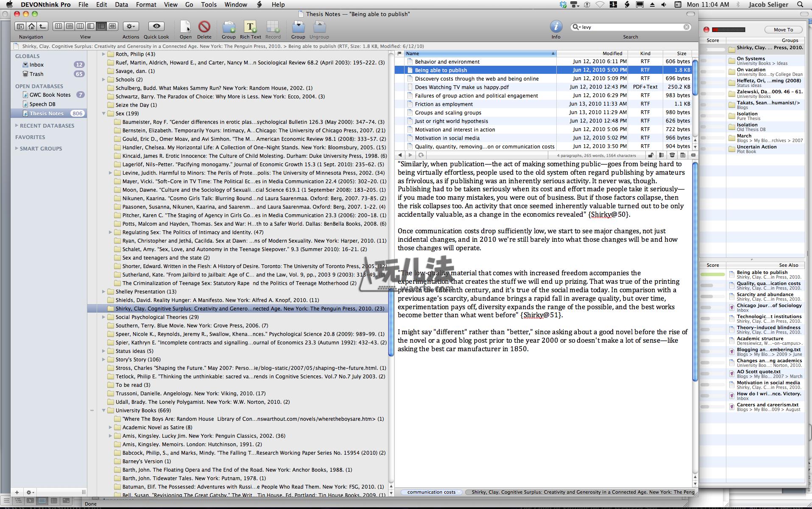The image size is (812, 509).
Task: Click the red Delete icon
Action: [204, 27]
